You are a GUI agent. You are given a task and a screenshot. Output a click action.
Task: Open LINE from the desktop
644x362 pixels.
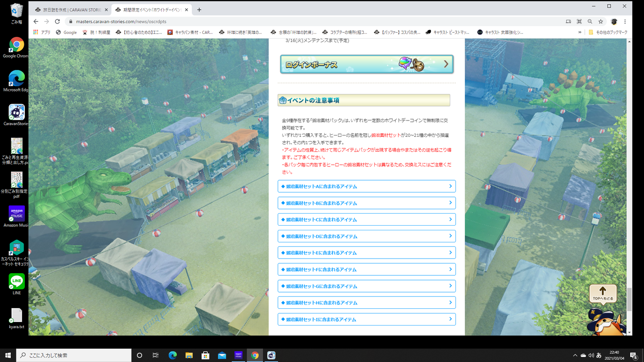click(x=16, y=284)
